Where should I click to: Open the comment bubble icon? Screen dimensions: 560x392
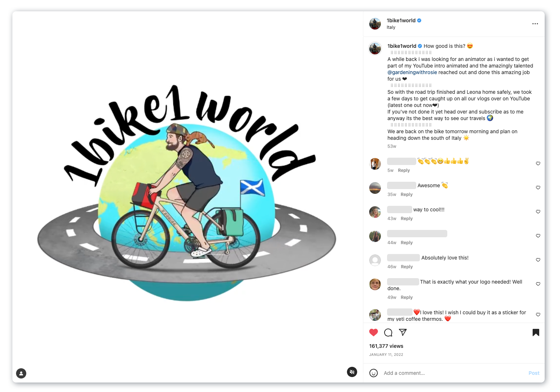pyautogui.click(x=388, y=333)
